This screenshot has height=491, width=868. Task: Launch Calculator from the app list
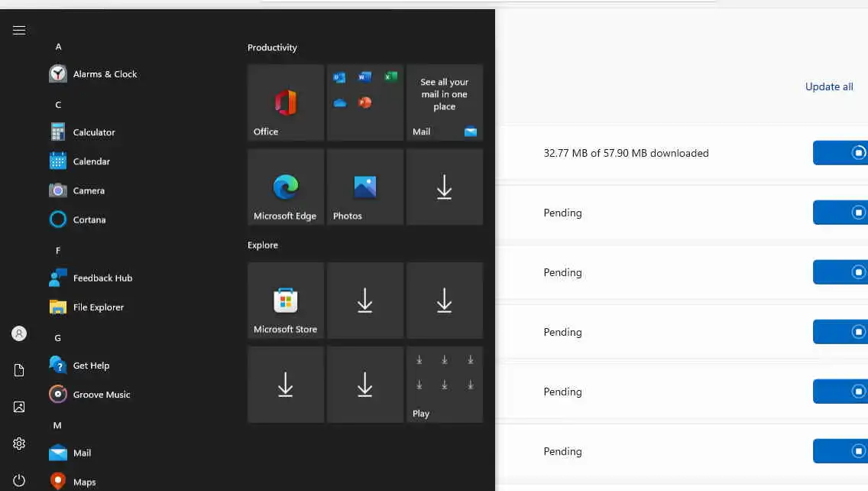(83, 132)
